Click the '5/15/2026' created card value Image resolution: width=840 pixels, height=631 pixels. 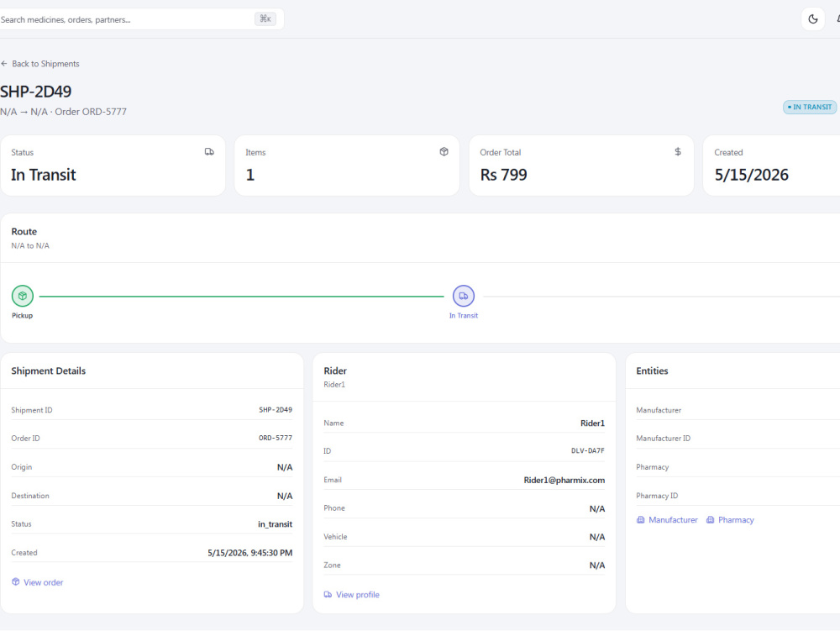tap(751, 175)
